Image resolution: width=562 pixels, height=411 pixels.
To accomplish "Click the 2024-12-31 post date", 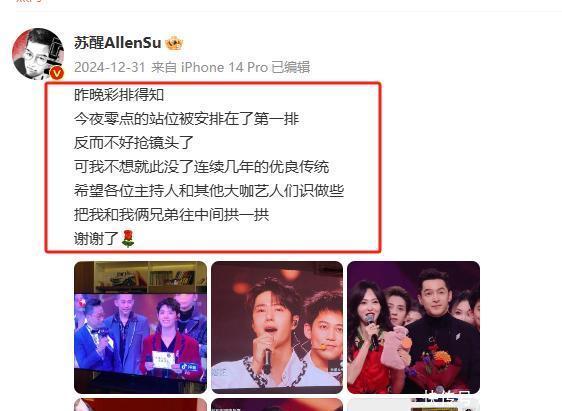I will coord(109,67).
